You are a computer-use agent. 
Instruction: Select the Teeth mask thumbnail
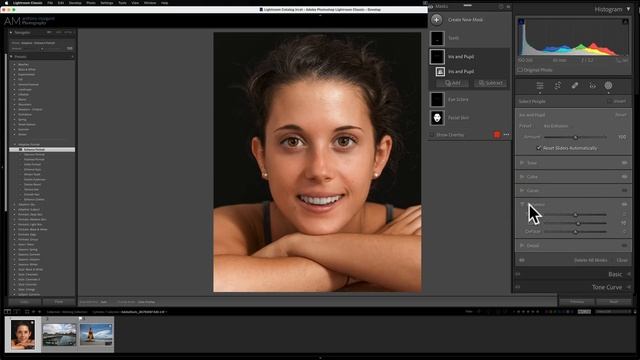(437, 38)
